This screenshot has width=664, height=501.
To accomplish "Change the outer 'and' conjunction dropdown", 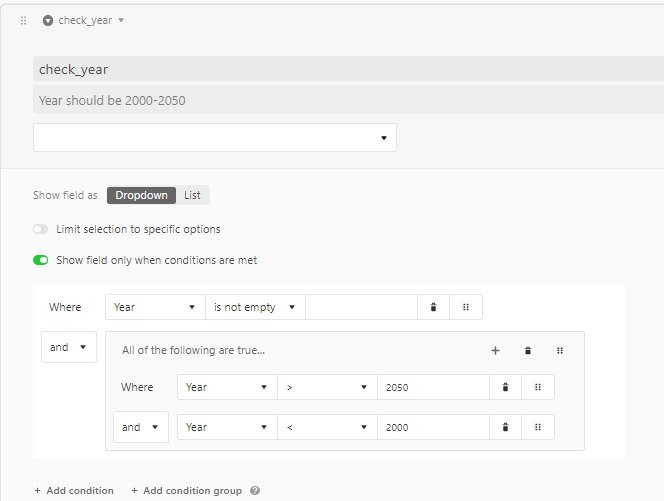I will [x=69, y=347].
